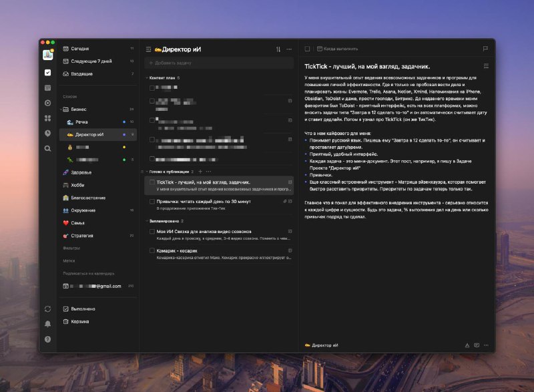Open the task comment icon at bottom

point(477,345)
